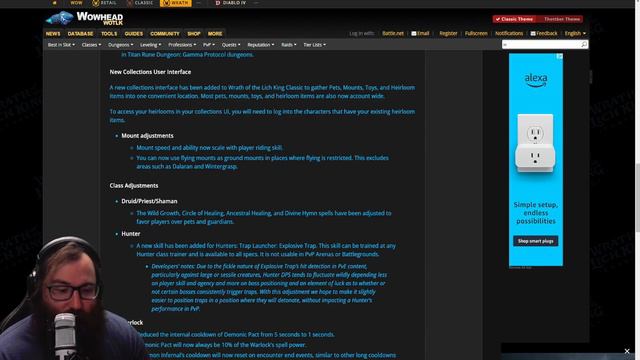
Task: Expand the Quests dropdown
Action: 231,45
